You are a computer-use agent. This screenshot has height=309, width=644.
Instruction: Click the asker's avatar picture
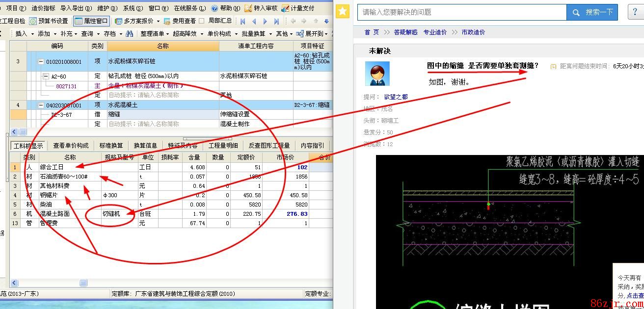coord(377,74)
